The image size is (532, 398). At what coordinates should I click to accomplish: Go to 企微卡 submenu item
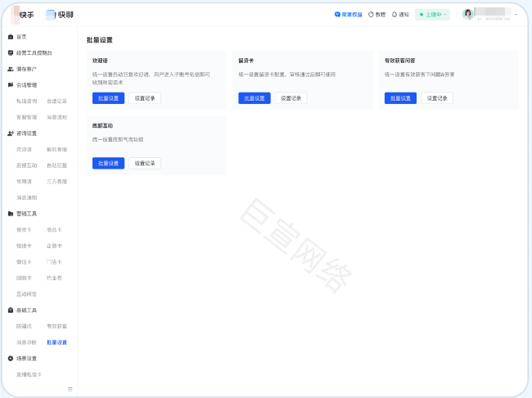pyautogui.click(x=54, y=246)
